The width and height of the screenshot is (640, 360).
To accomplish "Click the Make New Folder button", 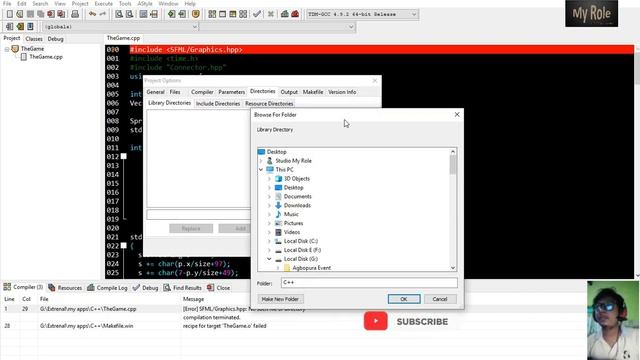I will click(280, 299).
